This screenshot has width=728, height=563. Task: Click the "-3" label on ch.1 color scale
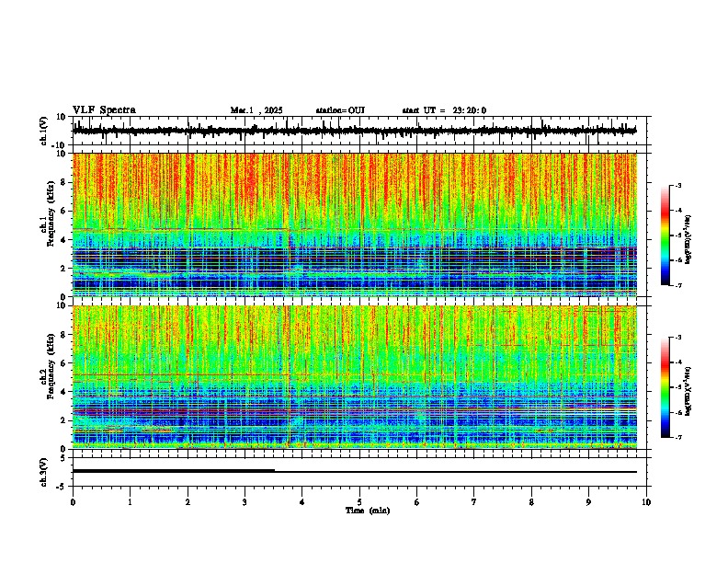(x=678, y=185)
